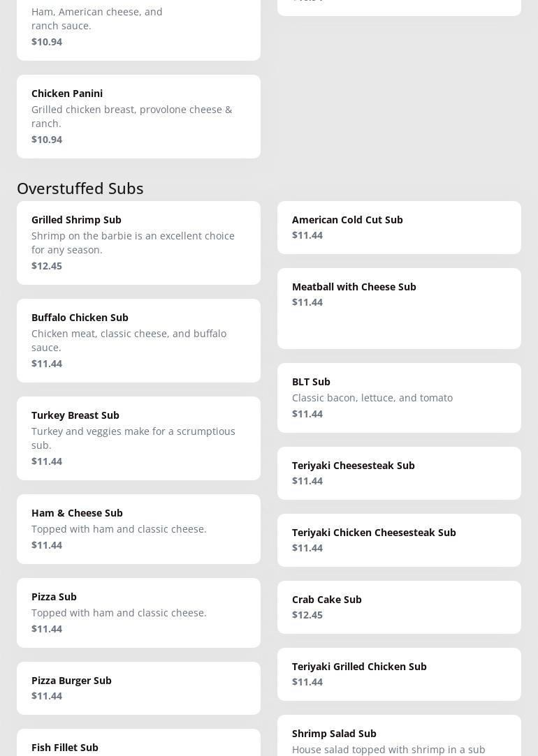Open the Pizza Burger Sub item
The image size is (538, 756).
pyautogui.click(x=138, y=688)
